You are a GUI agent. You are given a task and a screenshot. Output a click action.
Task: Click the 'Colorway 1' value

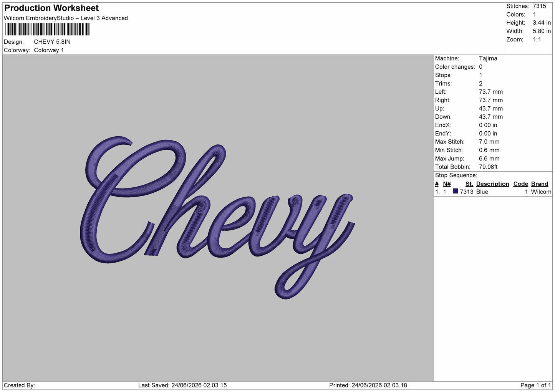pos(49,50)
